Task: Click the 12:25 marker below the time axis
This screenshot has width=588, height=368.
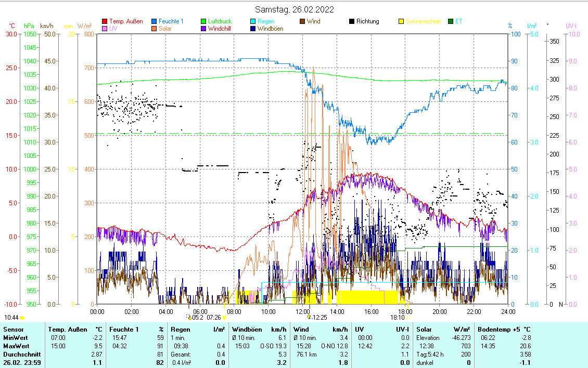Action: point(318,317)
